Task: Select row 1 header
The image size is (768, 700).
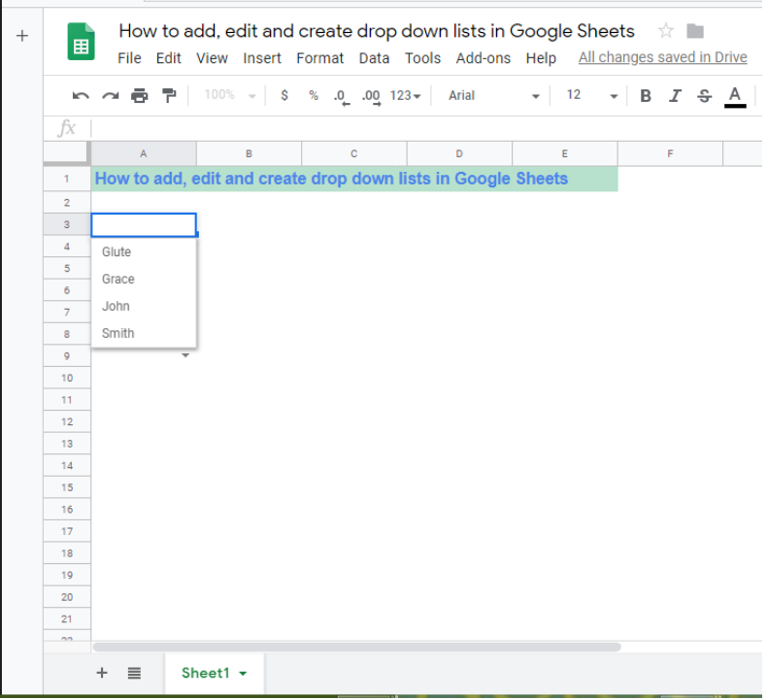Action: (x=67, y=179)
